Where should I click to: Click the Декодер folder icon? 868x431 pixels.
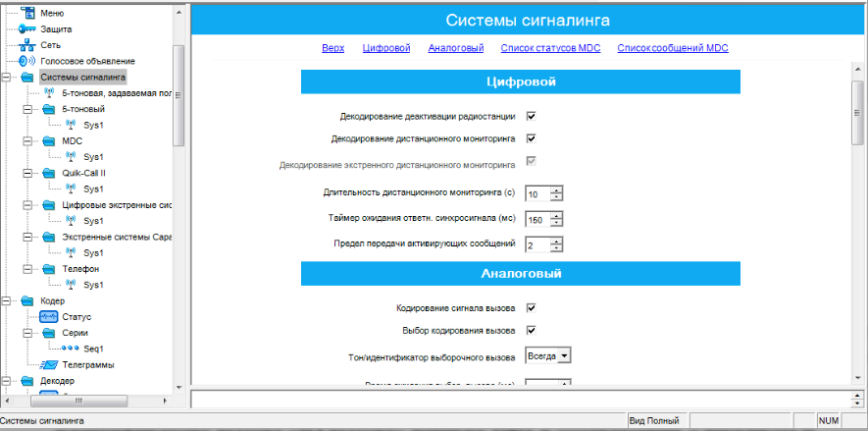(27, 381)
